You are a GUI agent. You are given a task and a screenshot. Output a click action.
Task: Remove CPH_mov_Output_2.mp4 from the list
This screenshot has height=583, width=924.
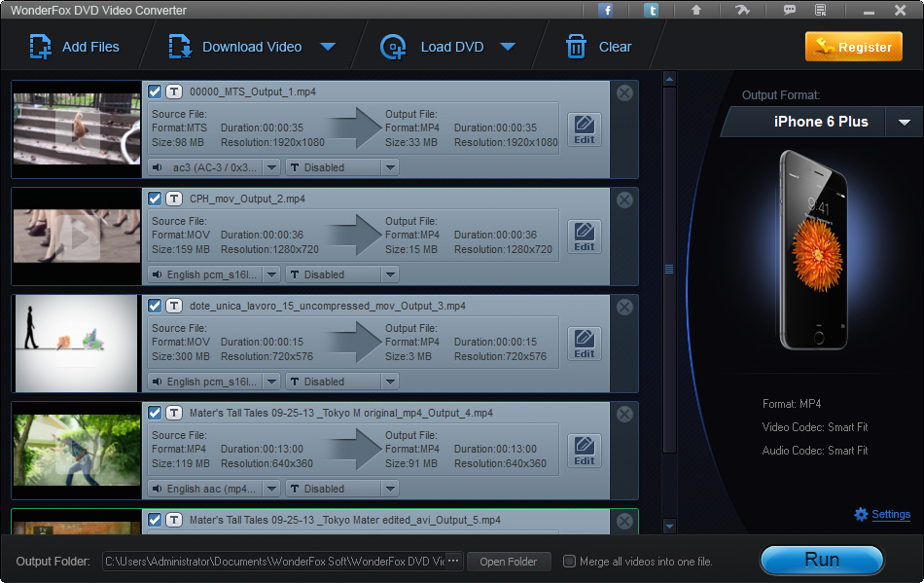pos(624,200)
